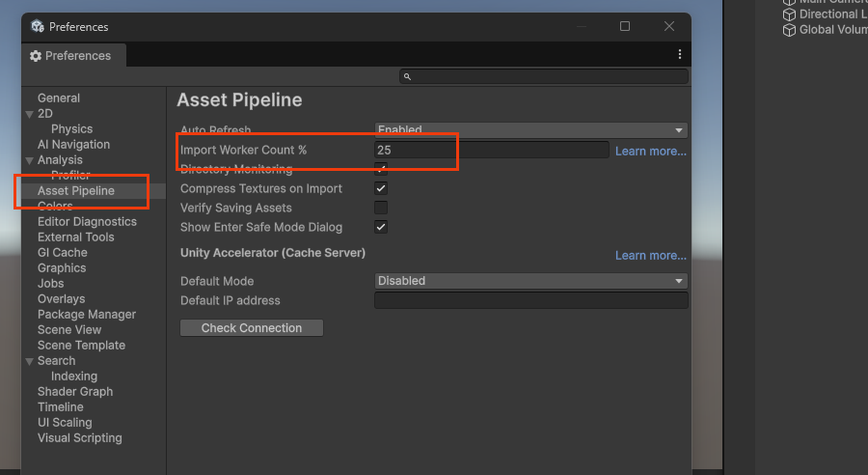The height and width of the screenshot is (475, 868).
Task: Open the Shader Graph preferences section
Action: click(75, 391)
